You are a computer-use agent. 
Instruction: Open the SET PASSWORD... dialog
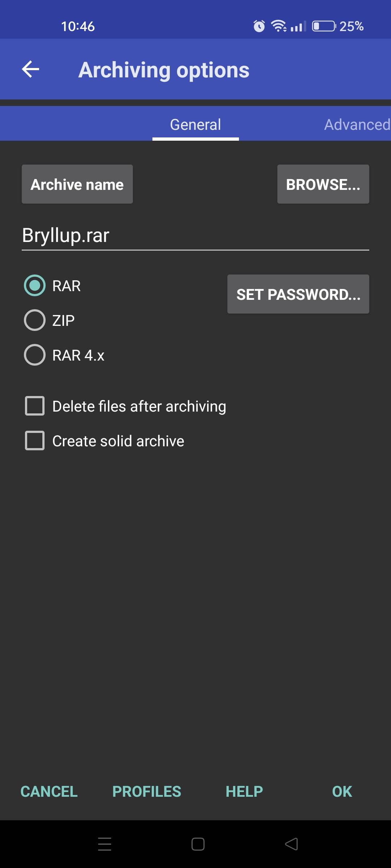click(x=298, y=294)
